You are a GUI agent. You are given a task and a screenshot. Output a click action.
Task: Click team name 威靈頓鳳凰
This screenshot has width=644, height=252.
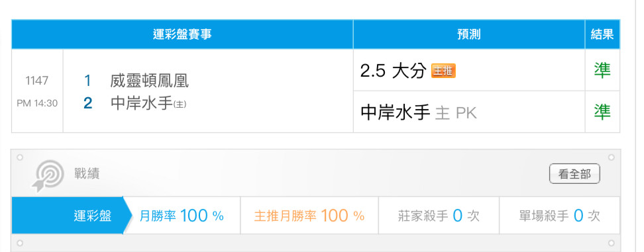point(149,81)
